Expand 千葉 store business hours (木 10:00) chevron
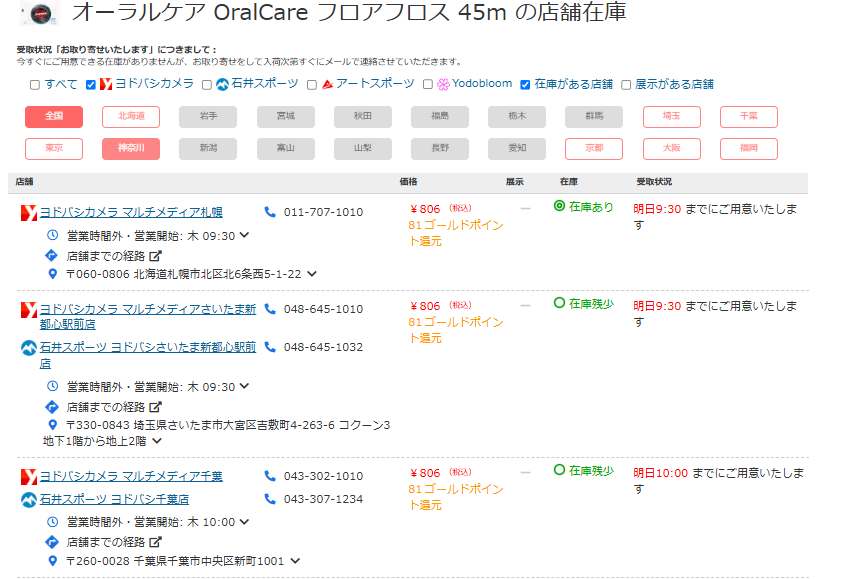Image resolution: width=854 pixels, height=579 pixels. [244, 521]
